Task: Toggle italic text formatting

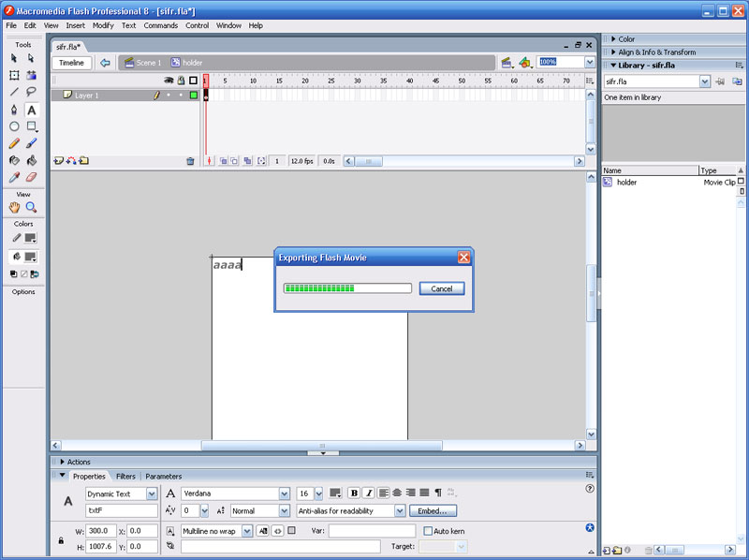Action: (x=368, y=494)
